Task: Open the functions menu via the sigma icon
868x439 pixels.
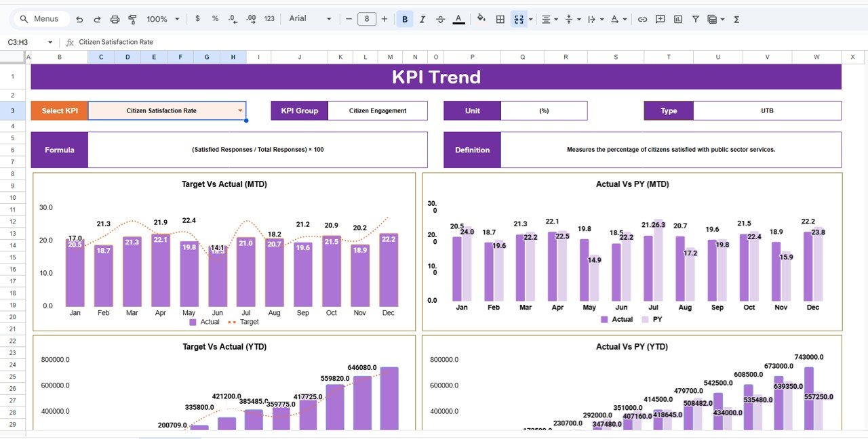Action: pos(736,19)
